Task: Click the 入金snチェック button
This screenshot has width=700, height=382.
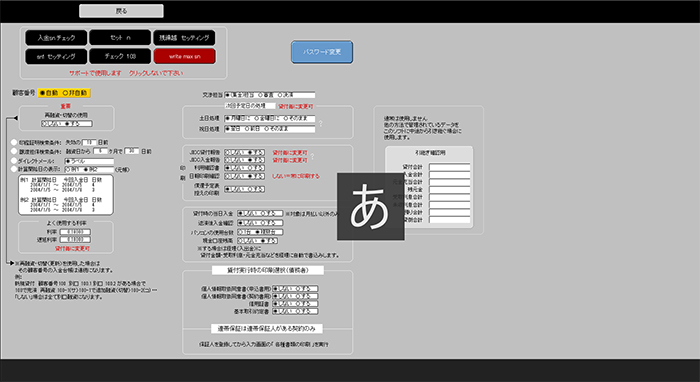Action: pyautogui.click(x=56, y=38)
